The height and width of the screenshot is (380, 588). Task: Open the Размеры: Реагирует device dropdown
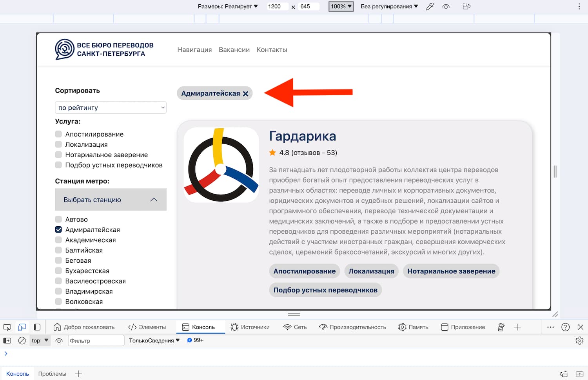[x=228, y=6]
